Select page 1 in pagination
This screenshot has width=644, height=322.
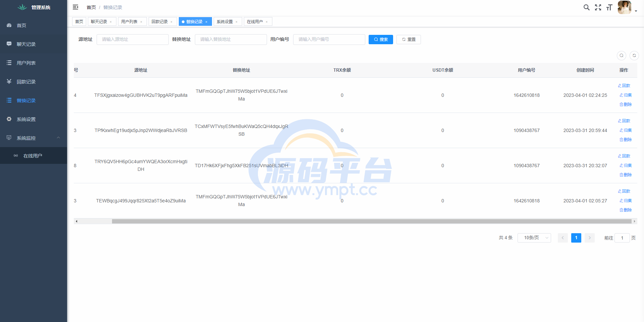pos(576,238)
